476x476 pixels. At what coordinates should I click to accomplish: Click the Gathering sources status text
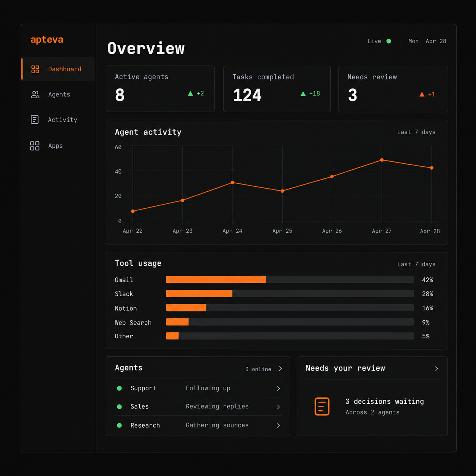[217, 425]
